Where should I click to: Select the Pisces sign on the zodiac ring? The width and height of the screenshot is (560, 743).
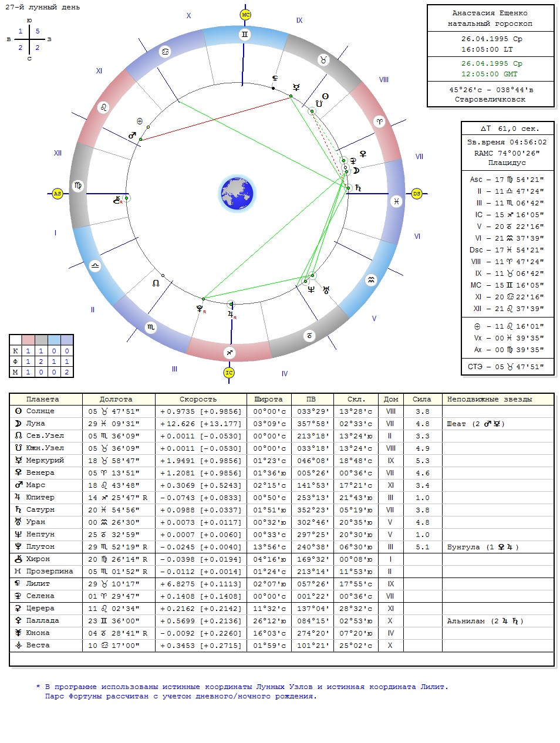pos(397,201)
